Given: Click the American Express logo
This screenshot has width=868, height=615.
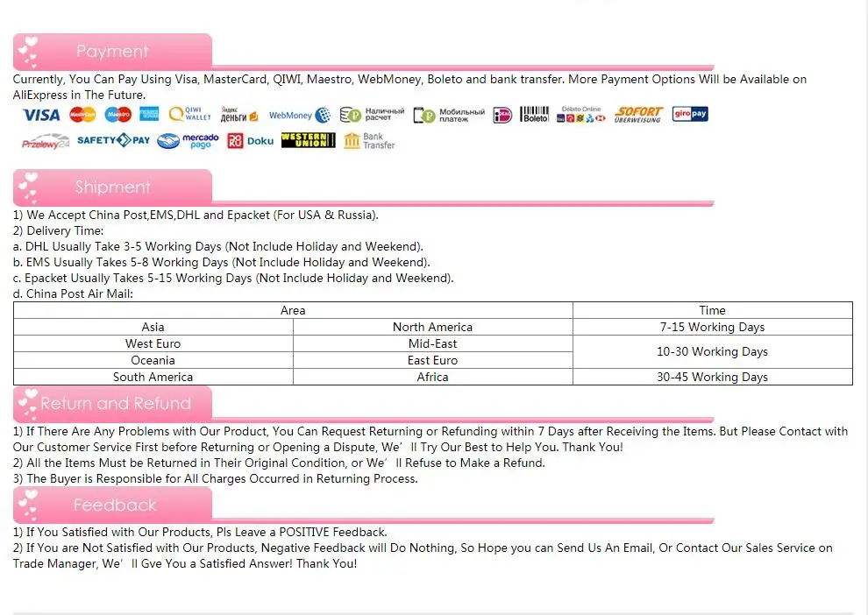Looking at the screenshot, I should (x=149, y=114).
